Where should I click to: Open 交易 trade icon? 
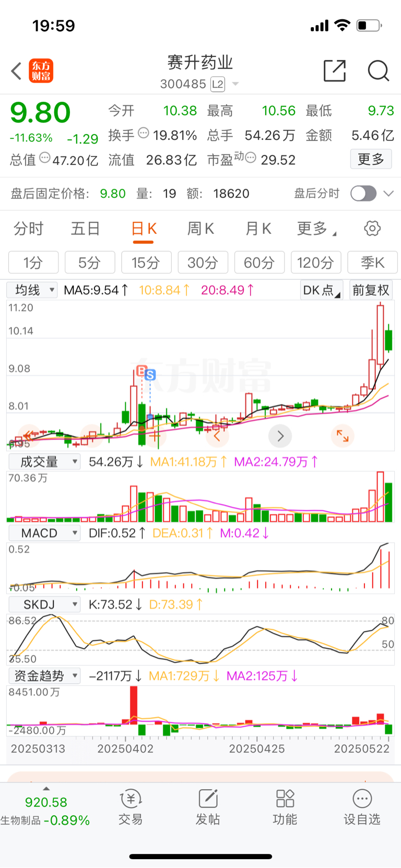(x=131, y=807)
